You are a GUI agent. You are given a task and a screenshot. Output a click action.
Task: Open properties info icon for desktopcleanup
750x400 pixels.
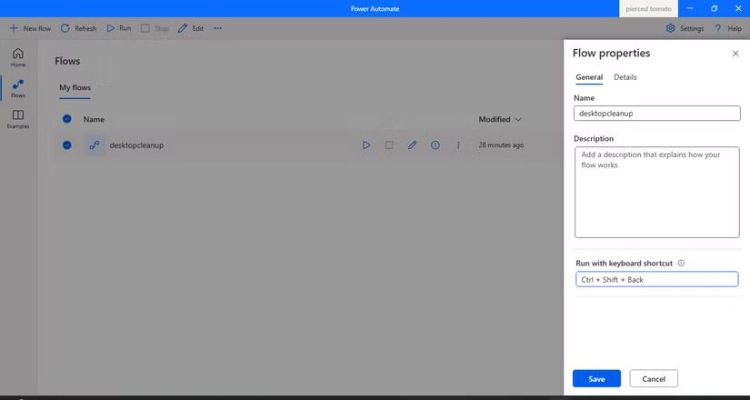435,145
